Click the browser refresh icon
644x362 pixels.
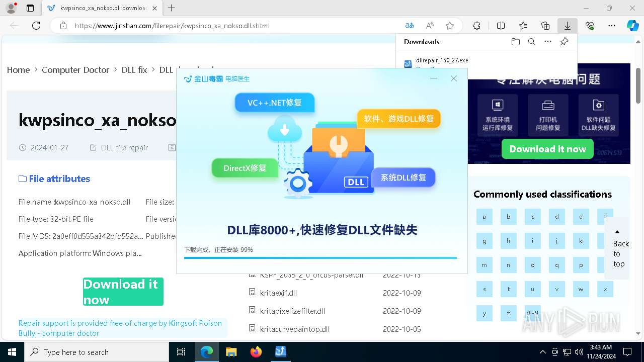click(x=36, y=26)
